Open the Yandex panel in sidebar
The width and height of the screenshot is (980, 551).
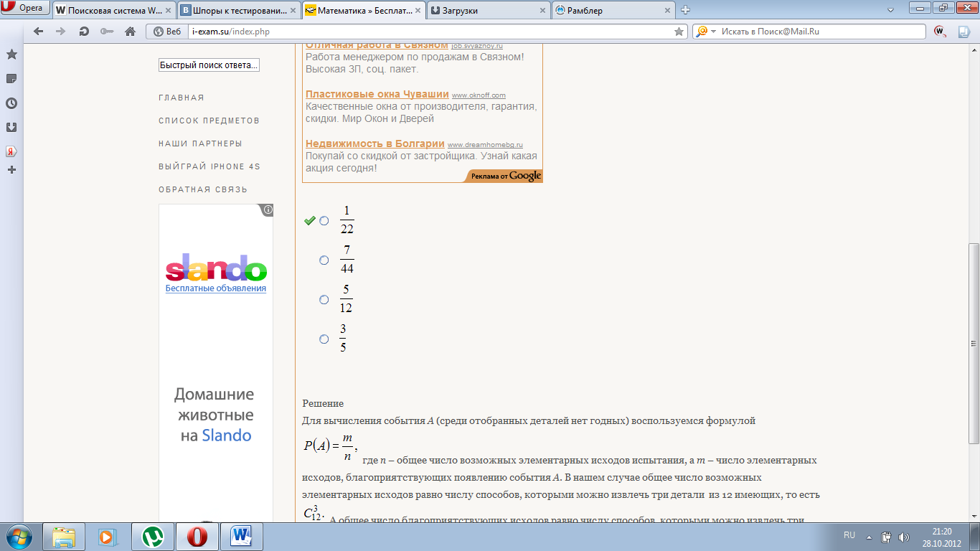click(x=11, y=151)
